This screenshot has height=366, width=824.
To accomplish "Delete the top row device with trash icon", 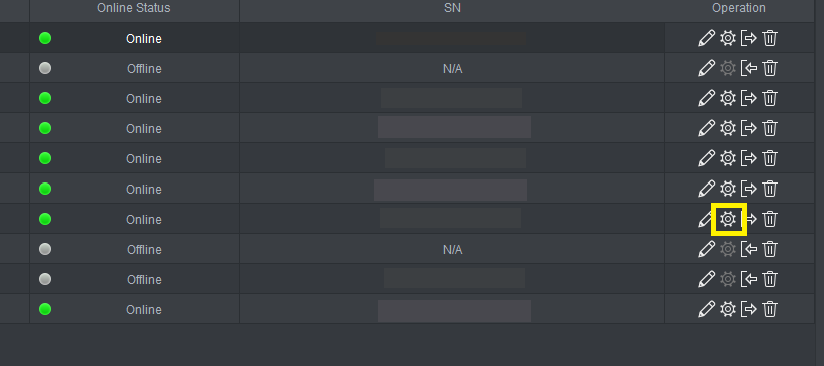I will click(x=770, y=38).
